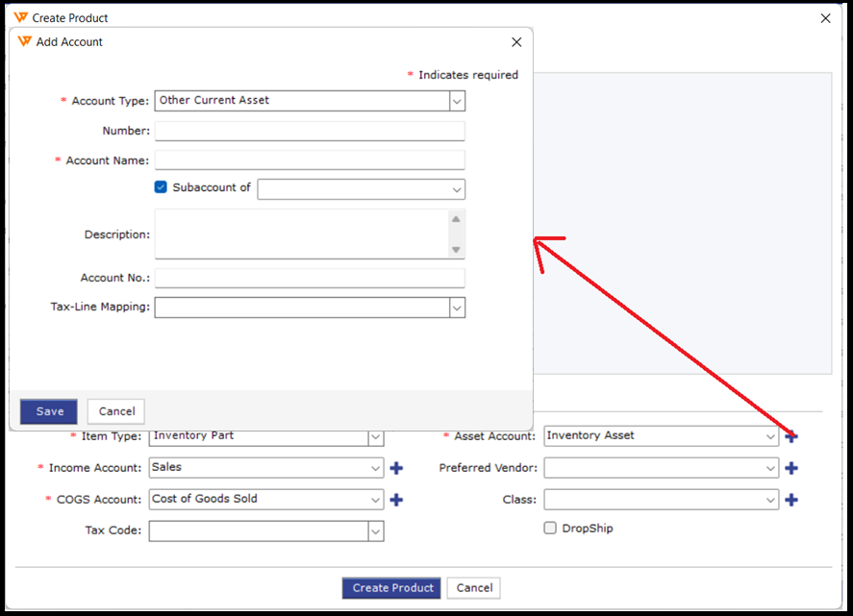Screen dimensions: 853x616
Task: Click the plus icon beside Asset Account
Action: click(x=790, y=436)
